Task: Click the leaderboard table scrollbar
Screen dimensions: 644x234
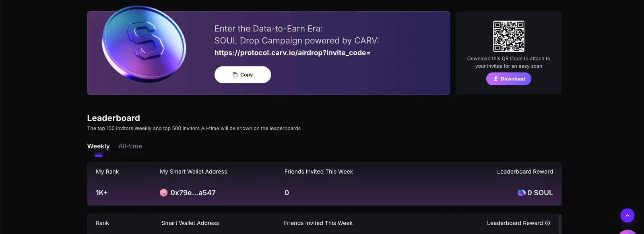Action: coord(560,224)
